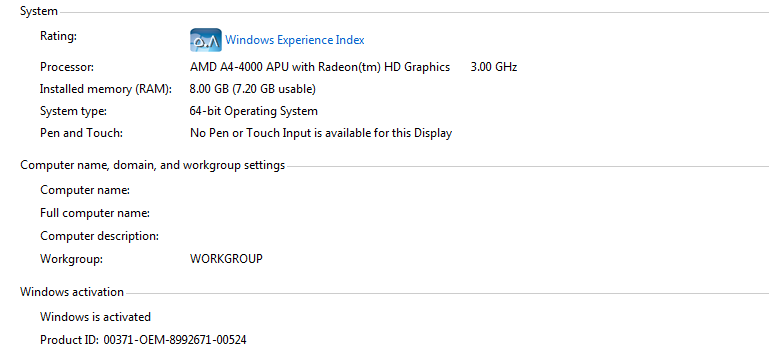The width and height of the screenshot is (769, 364).
Task: Select the Windows activation section heading
Action: pos(72,292)
